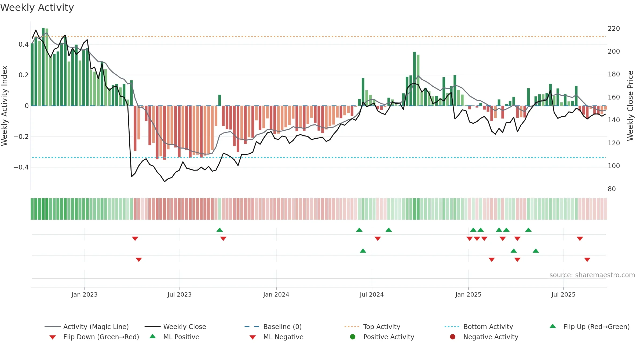
Task: Toggle Flip Up (Red→Green) legend entry
Action: (590, 327)
